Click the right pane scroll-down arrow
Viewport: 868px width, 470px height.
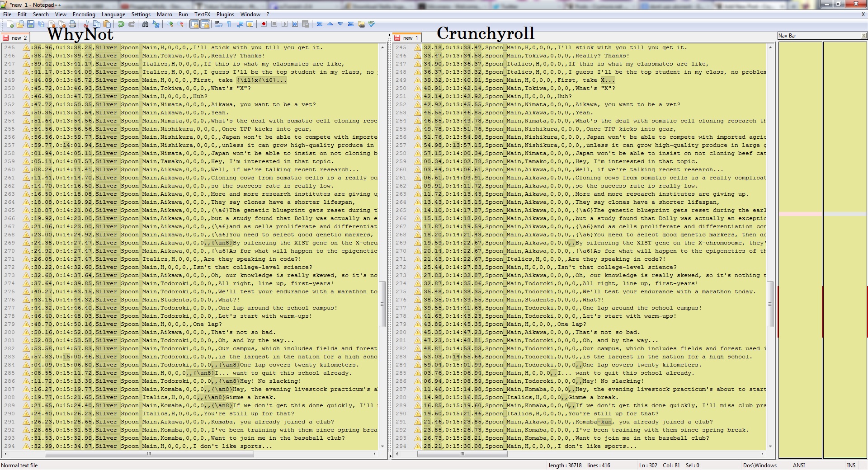coord(771,446)
